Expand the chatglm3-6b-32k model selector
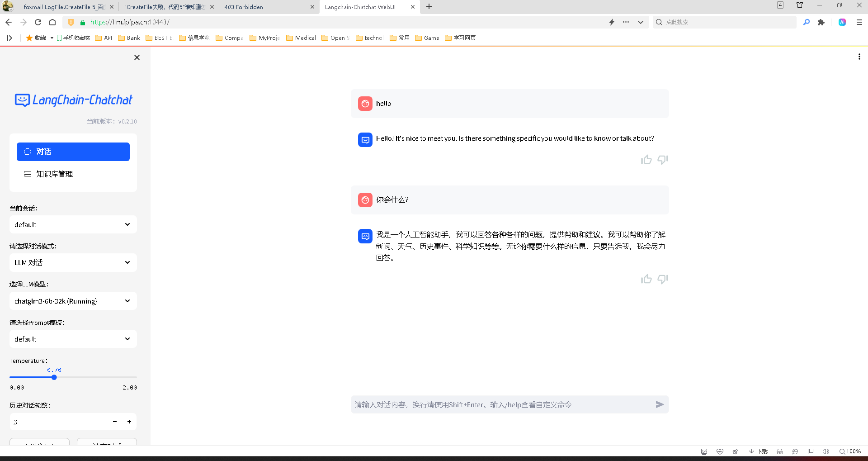 click(x=73, y=301)
